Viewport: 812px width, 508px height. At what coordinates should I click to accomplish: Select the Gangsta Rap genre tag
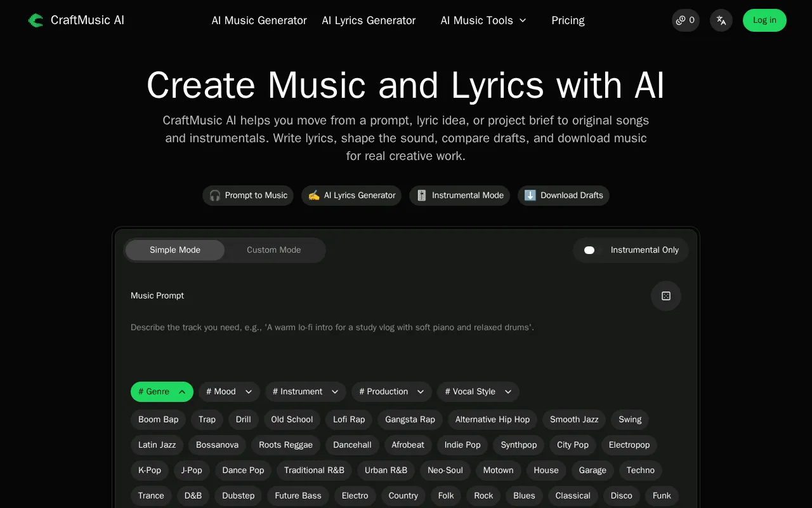pos(410,420)
